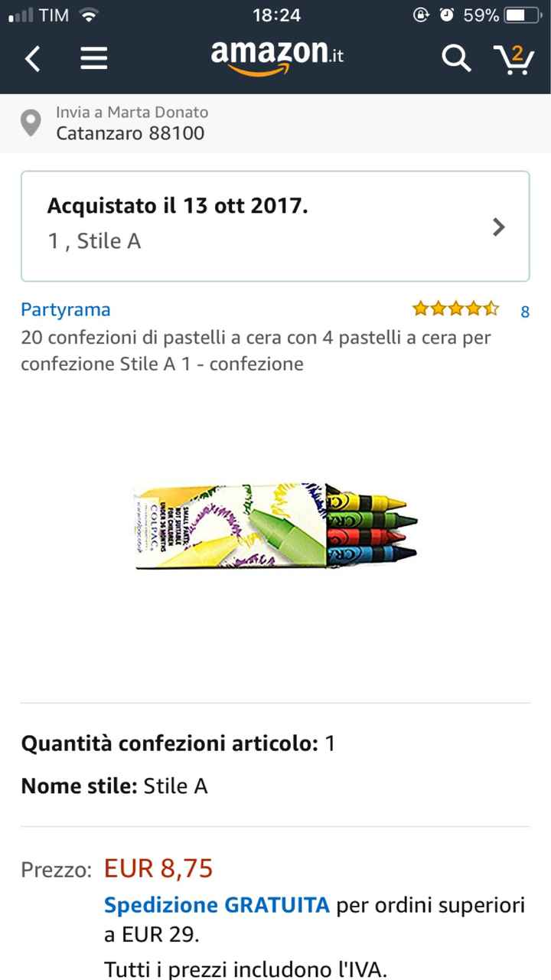Screen dimensions: 551x980
Task: Tap the back arrow icon
Action: [x=32, y=58]
